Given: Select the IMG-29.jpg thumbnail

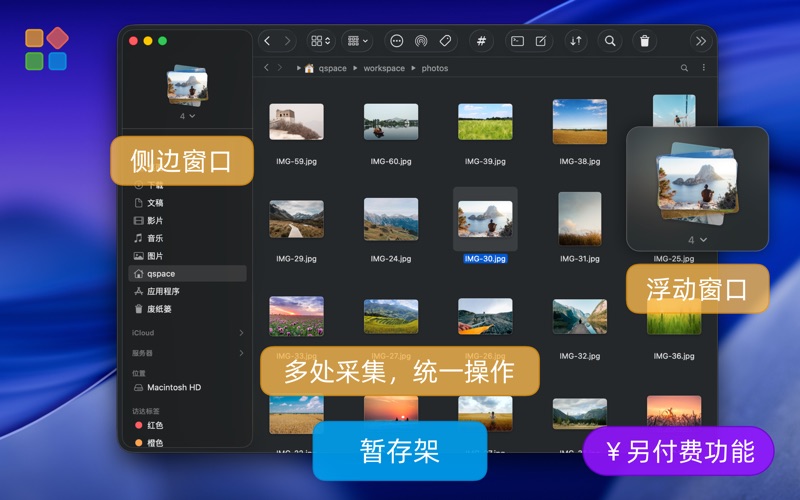Looking at the screenshot, I should pyautogui.click(x=296, y=219).
